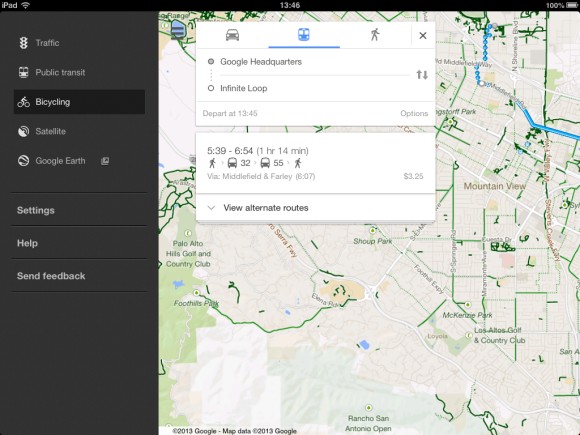Click the Public transit train icon
This screenshot has height=435, width=580.
(x=24, y=72)
